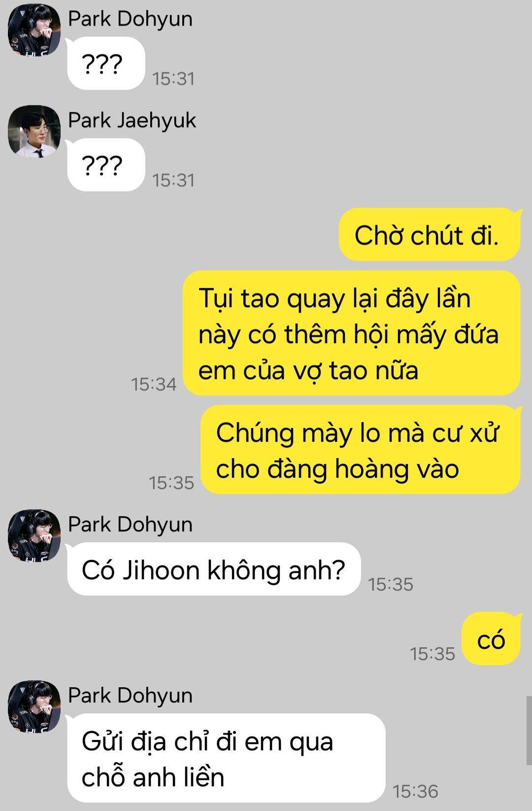Click the chat scrollbar handle on right edge
The width and height of the screenshot is (532, 811).
[529, 731]
